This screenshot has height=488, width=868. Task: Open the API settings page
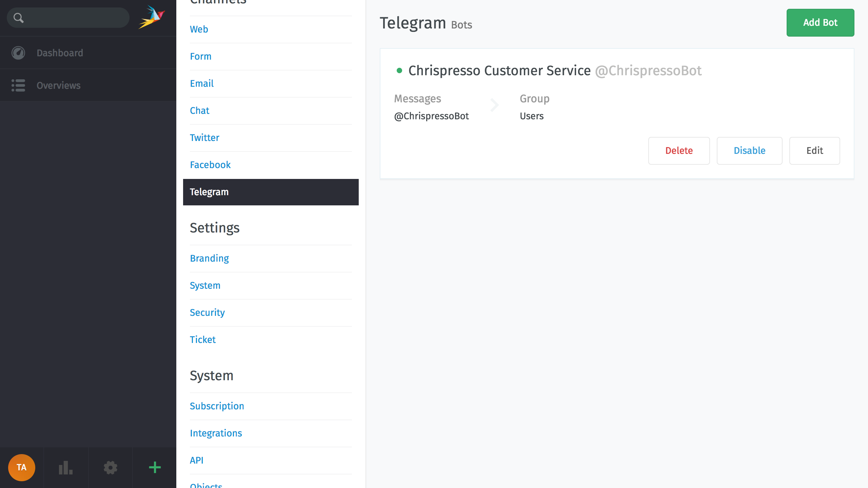[x=197, y=460]
